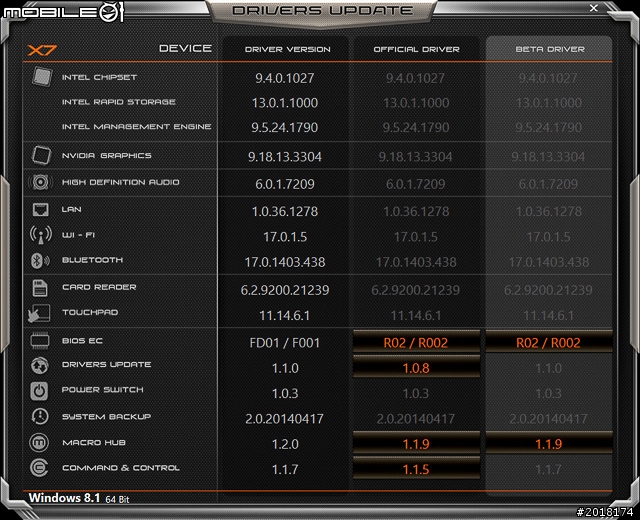Click the Drivers Update globe icon
The width and height of the screenshot is (640, 520).
[x=40, y=365]
